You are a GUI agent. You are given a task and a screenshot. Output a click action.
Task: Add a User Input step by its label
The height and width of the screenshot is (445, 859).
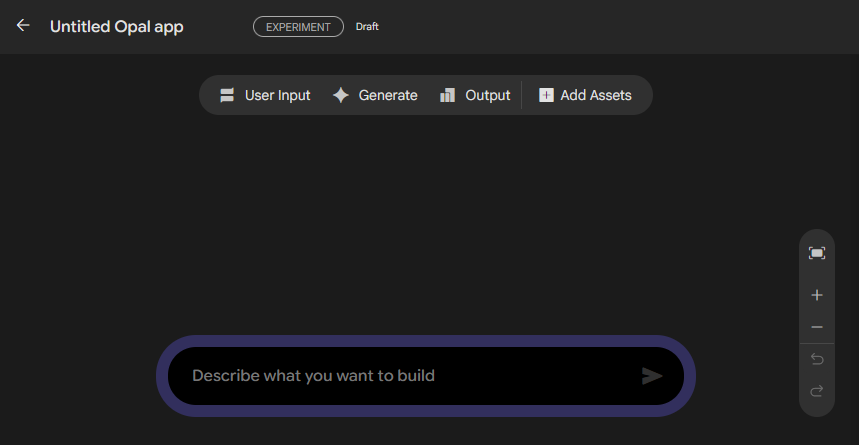[277, 95]
